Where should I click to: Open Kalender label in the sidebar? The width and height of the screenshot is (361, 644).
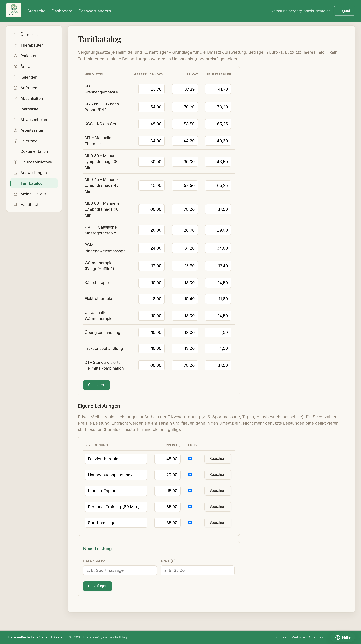click(x=29, y=77)
